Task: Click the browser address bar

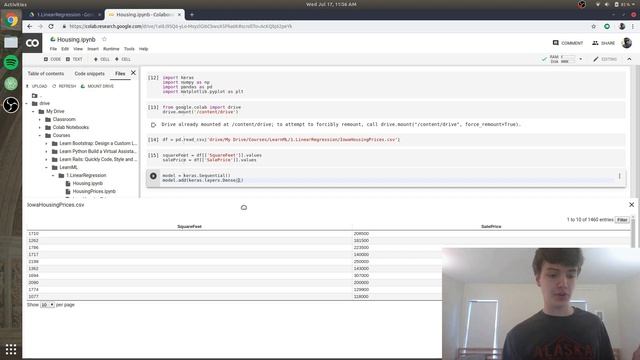Action: 322,27
